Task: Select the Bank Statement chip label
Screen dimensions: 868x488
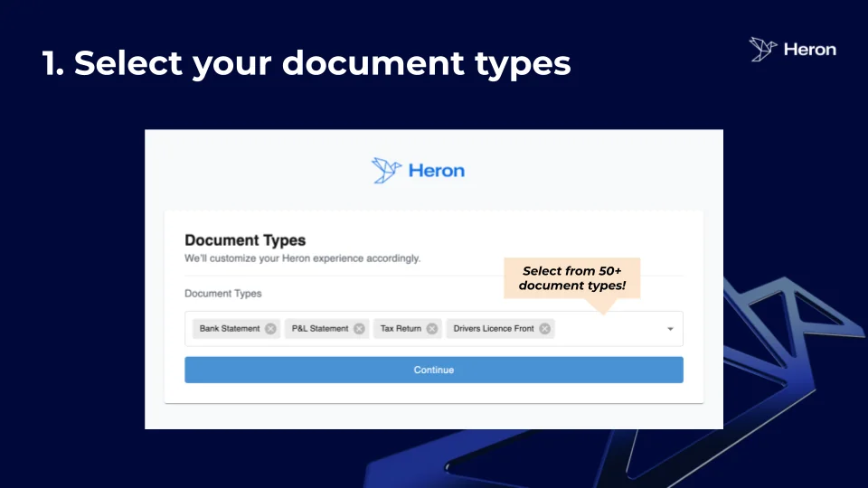Action: click(229, 329)
